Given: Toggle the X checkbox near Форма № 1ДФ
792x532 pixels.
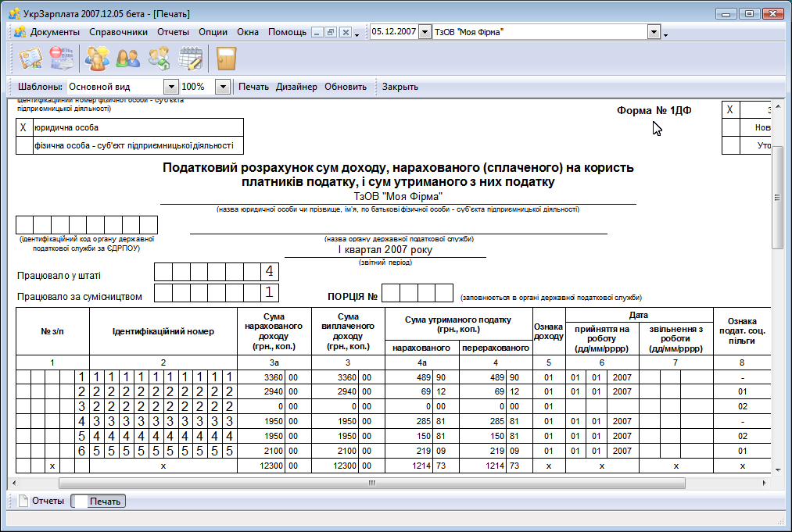Looking at the screenshot, I should pyautogui.click(x=730, y=110).
